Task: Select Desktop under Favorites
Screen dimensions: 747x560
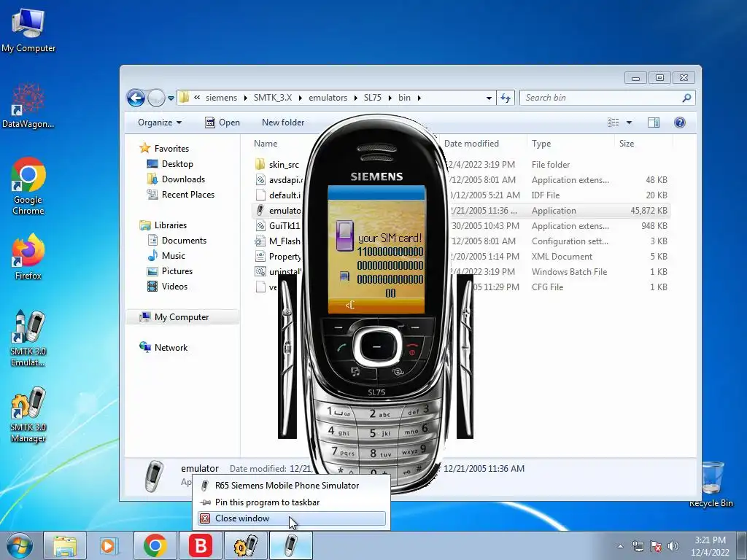Action: click(170, 164)
